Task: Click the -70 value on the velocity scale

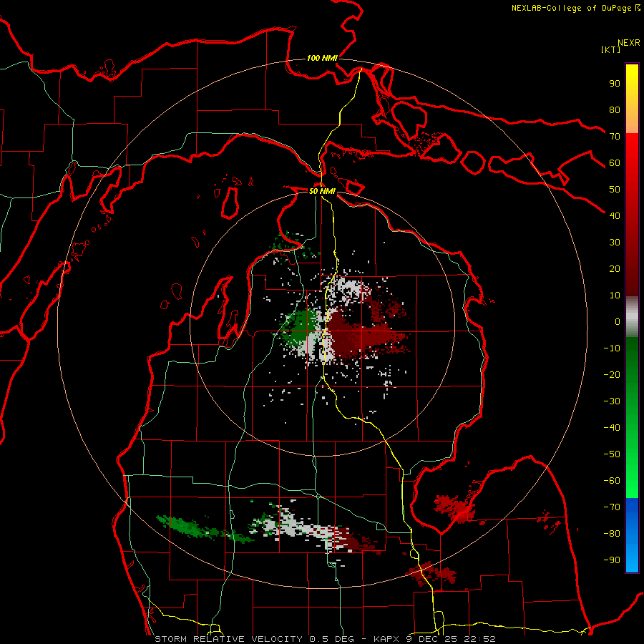Action: pos(612,507)
